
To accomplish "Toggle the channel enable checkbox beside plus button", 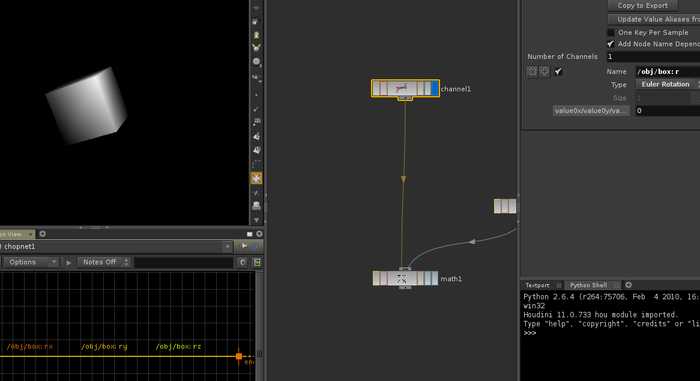I will pyautogui.click(x=558, y=71).
